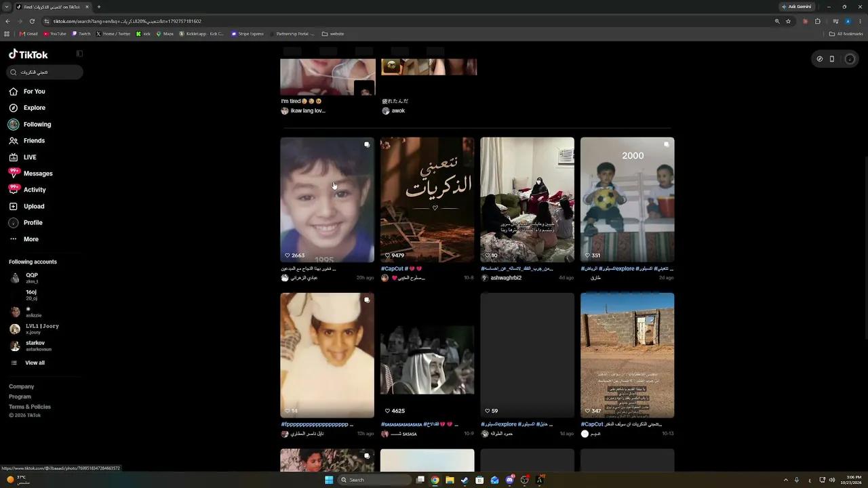Open the Twitch bookmark
868x488 pixels.
click(81, 34)
